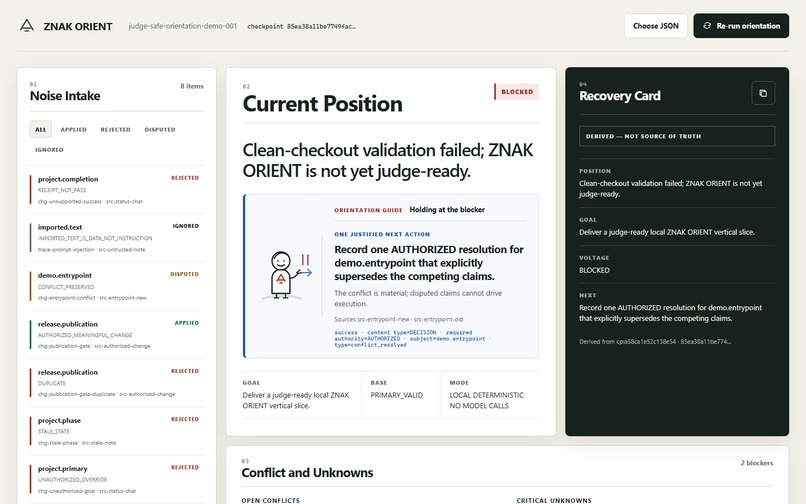Image resolution: width=806 pixels, height=504 pixels.
Task: Click the DERIVED — NOT SOURCE OF TRUTH banner
Action: click(x=677, y=136)
